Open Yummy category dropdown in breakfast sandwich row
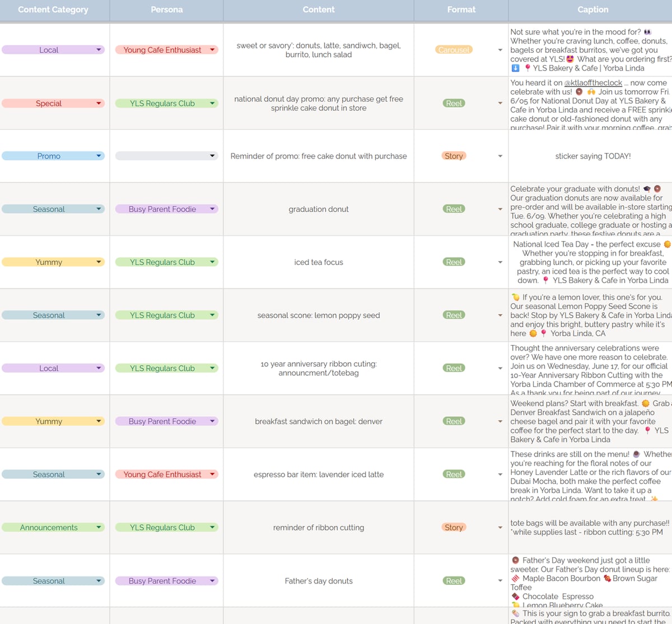The image size is (672, 624). (x=53, y=421)
